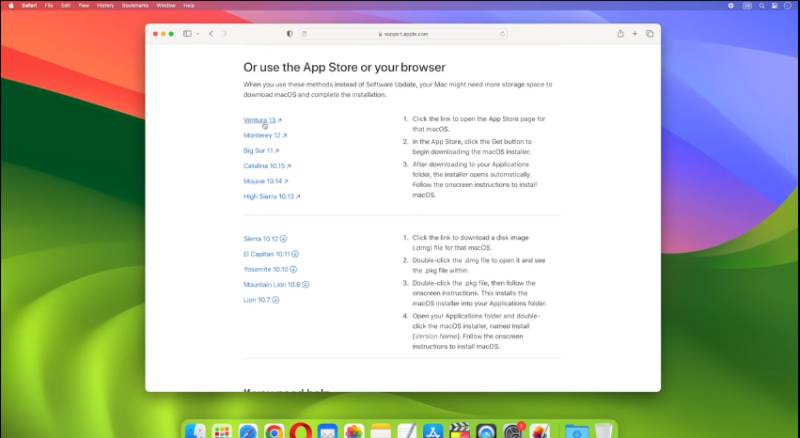Viewport: 800px width, 438px height.
Task: Open the Help menu
Action: [189, 6]
